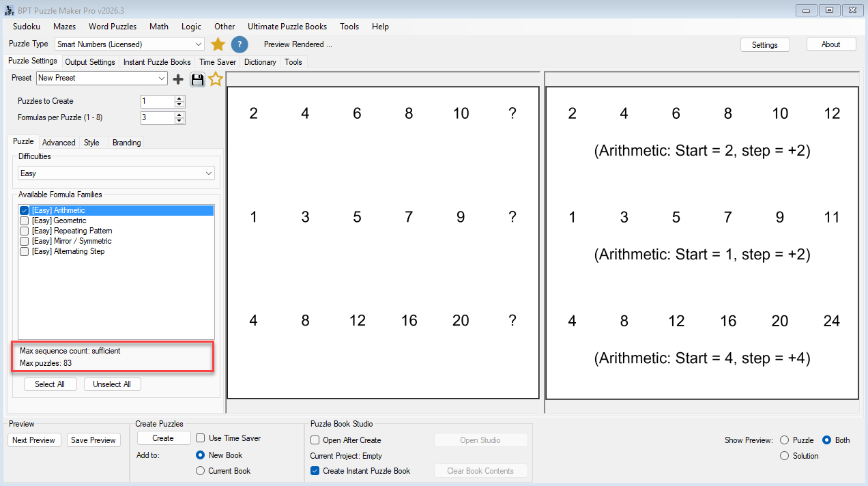The width and height of the screenshot is (868, 486).
Task: Choose the Solution preview radio option
Action: 784,456
